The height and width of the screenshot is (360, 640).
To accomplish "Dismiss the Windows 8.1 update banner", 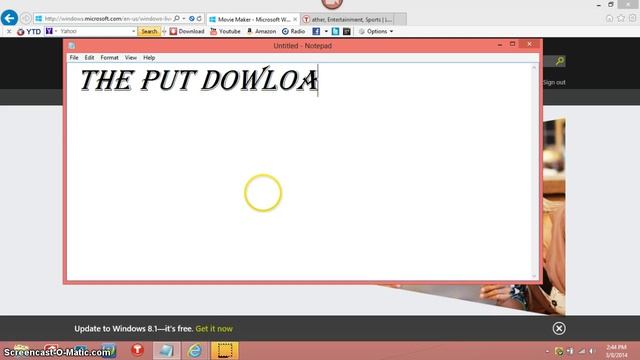I will pos(559,328).
